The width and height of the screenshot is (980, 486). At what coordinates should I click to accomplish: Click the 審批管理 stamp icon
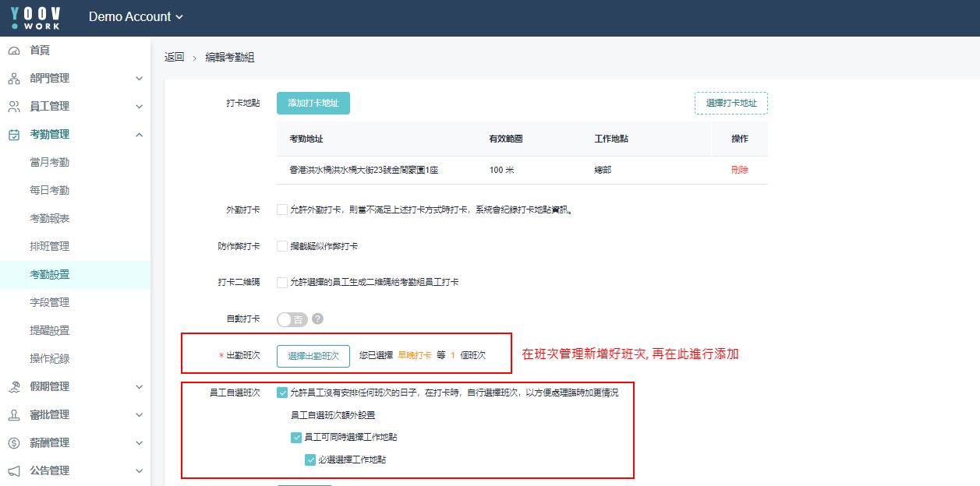click(14, 415)
